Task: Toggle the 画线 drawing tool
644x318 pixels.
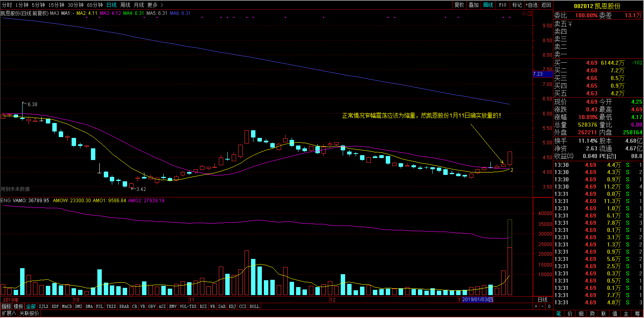Action: [x=488, y=5]
